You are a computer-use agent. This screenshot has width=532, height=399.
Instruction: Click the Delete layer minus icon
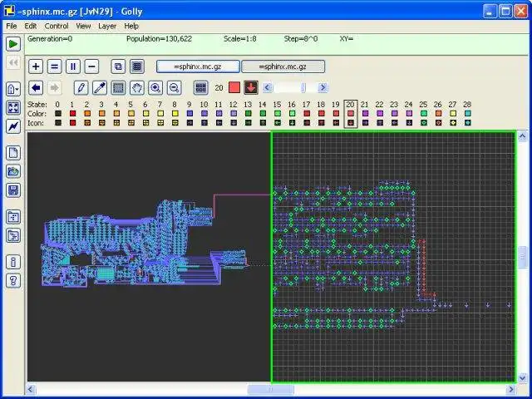[92, 66]
